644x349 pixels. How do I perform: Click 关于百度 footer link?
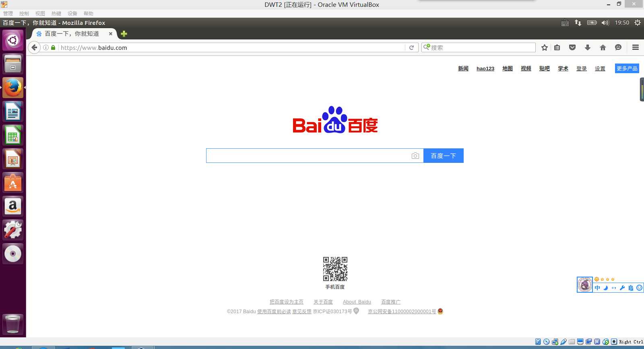click(x=323, y=302)
